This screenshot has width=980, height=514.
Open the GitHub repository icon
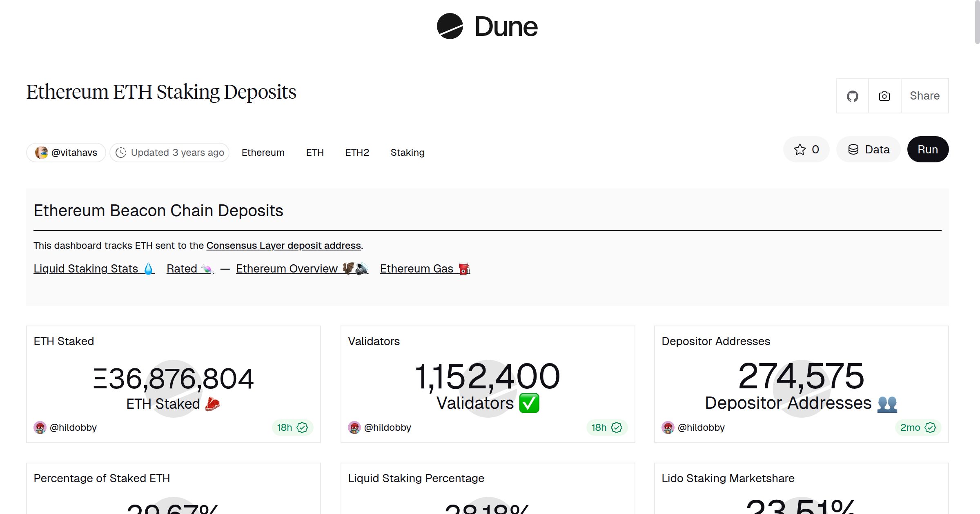[x=852, y=95]
